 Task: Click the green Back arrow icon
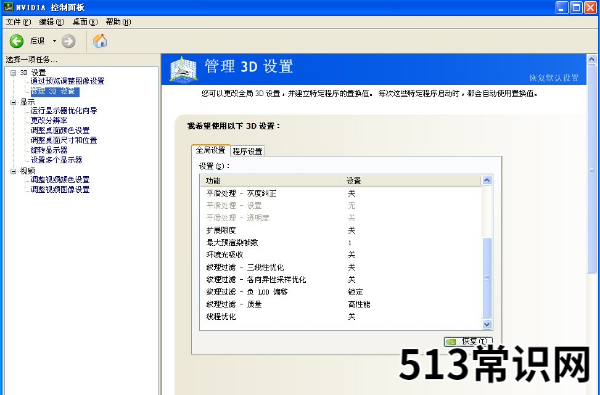click(x=16, y=41)
